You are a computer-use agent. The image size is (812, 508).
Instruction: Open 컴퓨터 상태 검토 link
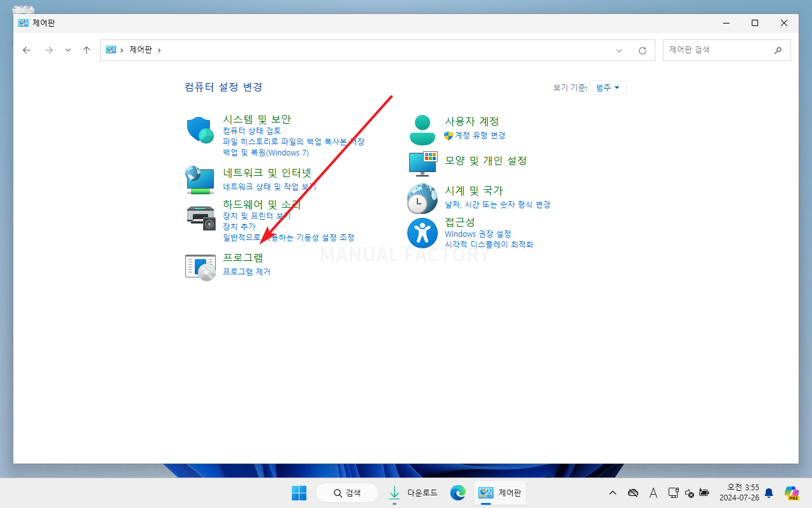click(252, 131)
